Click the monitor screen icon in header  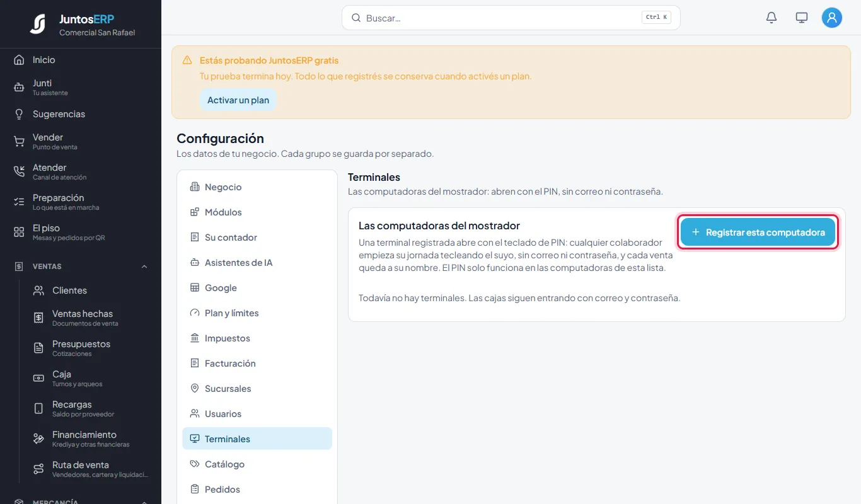802,18
